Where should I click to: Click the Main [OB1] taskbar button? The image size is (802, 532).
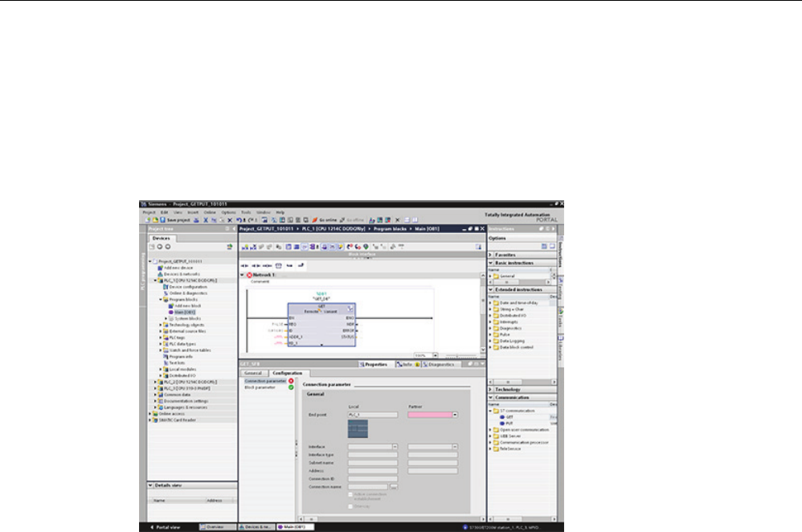[x=296, y=527]
